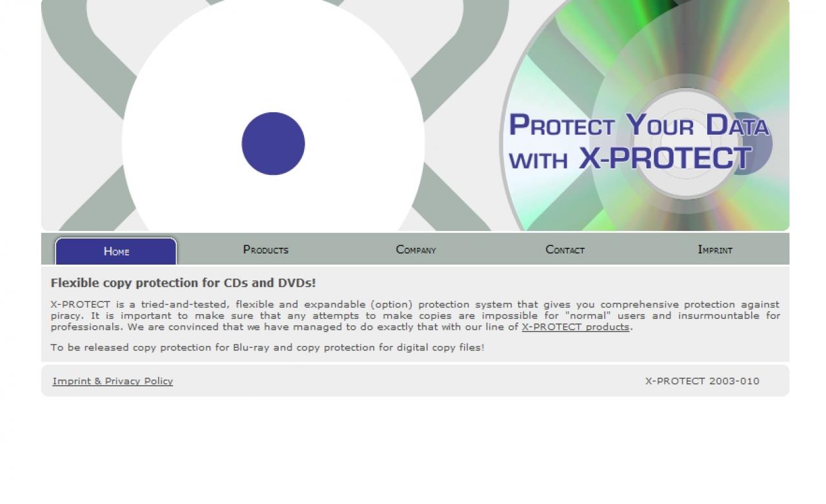The image size is (826, 504).
Task: Click the X-PROTECT 2003-010 footer text
Action: pos(702,381)
